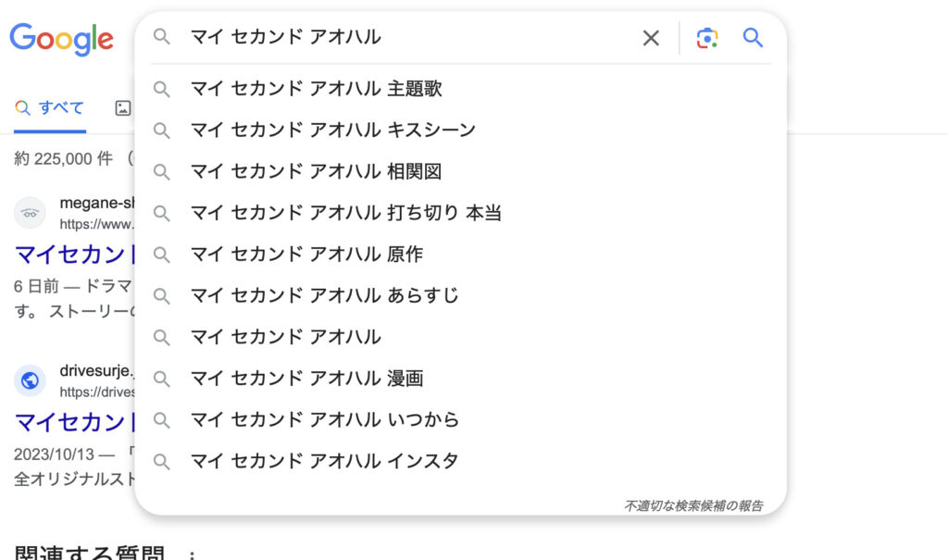Report inappropriate predictions link

click(693, 505)
